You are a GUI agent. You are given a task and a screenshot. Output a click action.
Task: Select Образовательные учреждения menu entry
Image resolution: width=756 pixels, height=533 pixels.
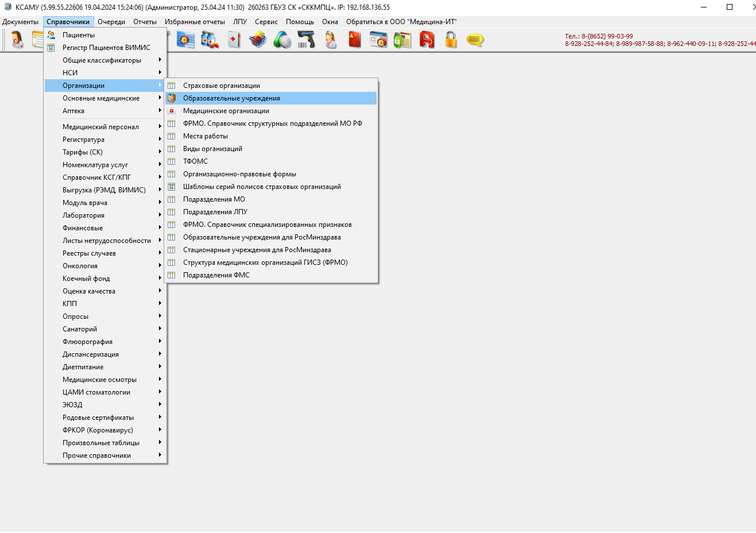[x=231, y=98]
